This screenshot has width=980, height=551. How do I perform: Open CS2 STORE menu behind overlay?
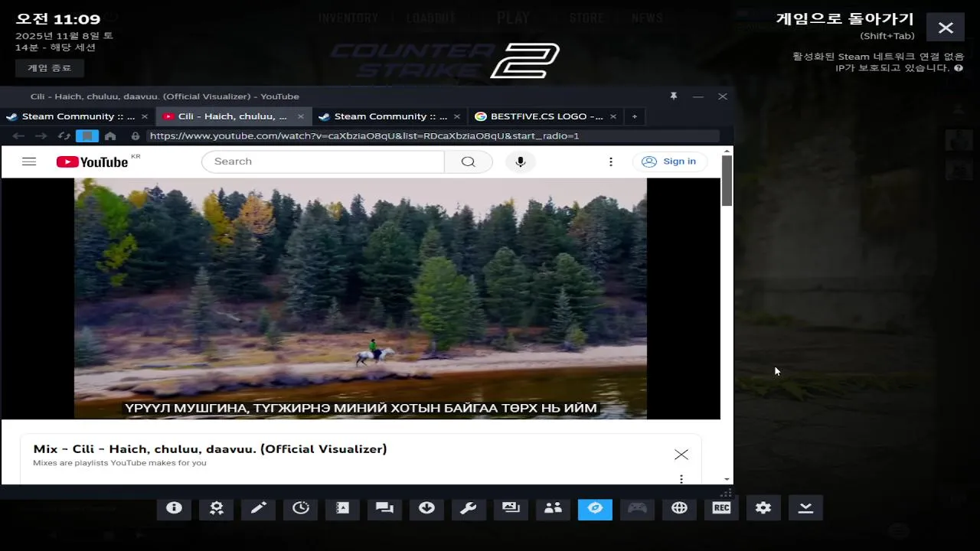(586, 18)
